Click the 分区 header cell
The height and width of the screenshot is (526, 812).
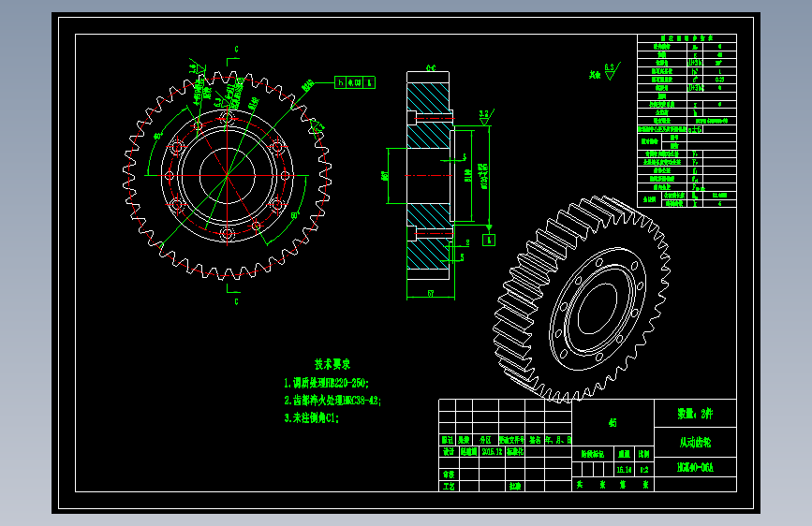point(485,440)
